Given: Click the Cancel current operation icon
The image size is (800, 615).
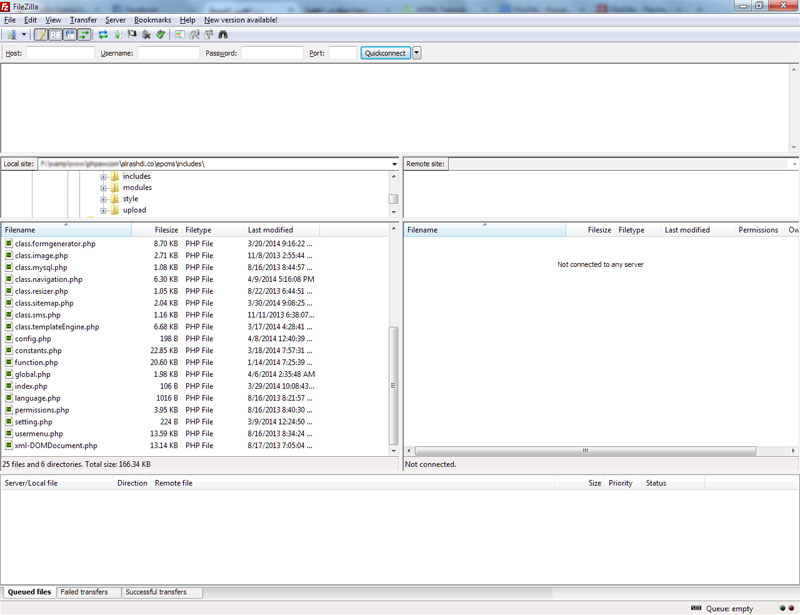Looking at the screenshot, I should click(132, 35).
